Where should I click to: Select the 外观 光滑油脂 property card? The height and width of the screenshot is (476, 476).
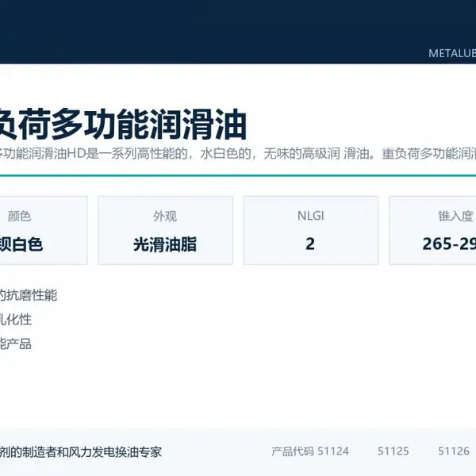tap(166, 230)
